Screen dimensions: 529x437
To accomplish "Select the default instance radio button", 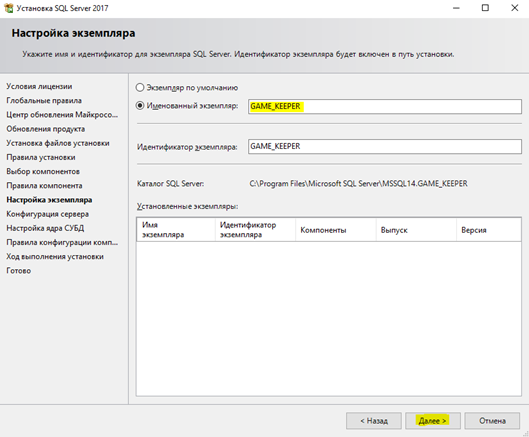I will pyautogui.click(x=140, y=87).
